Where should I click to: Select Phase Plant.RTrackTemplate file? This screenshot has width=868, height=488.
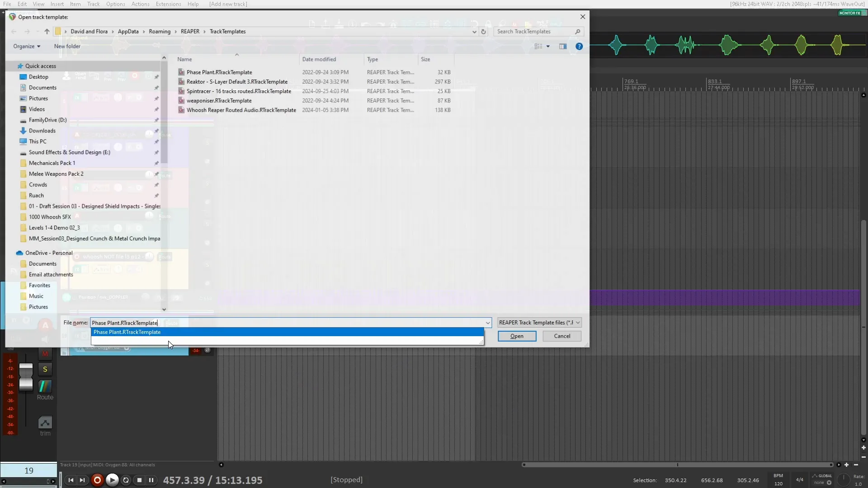(219, 72)
